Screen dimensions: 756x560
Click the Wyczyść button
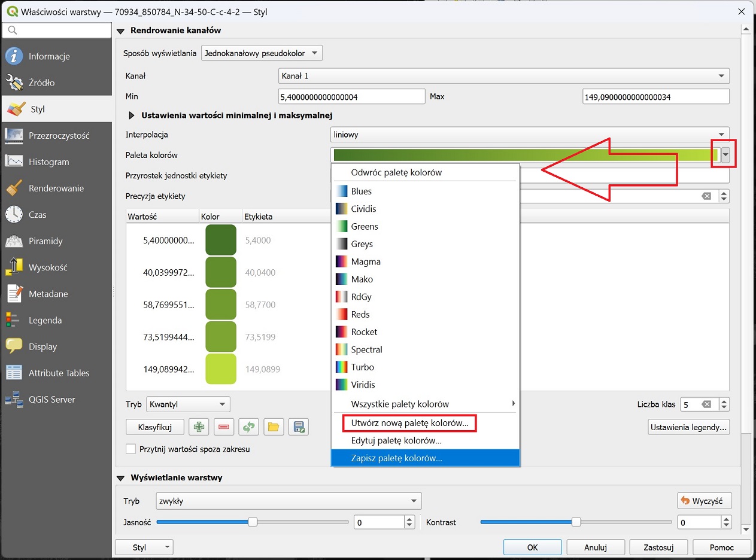click(705, 501)
